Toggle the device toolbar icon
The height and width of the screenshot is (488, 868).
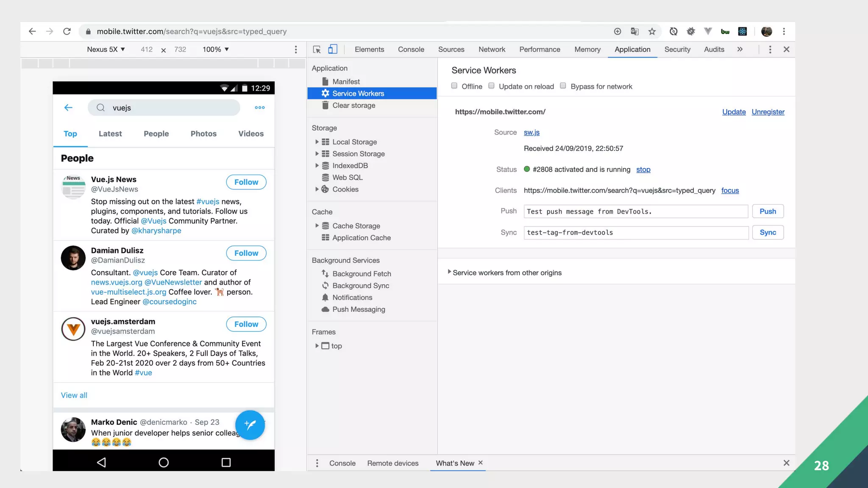(x=333, y=50)
